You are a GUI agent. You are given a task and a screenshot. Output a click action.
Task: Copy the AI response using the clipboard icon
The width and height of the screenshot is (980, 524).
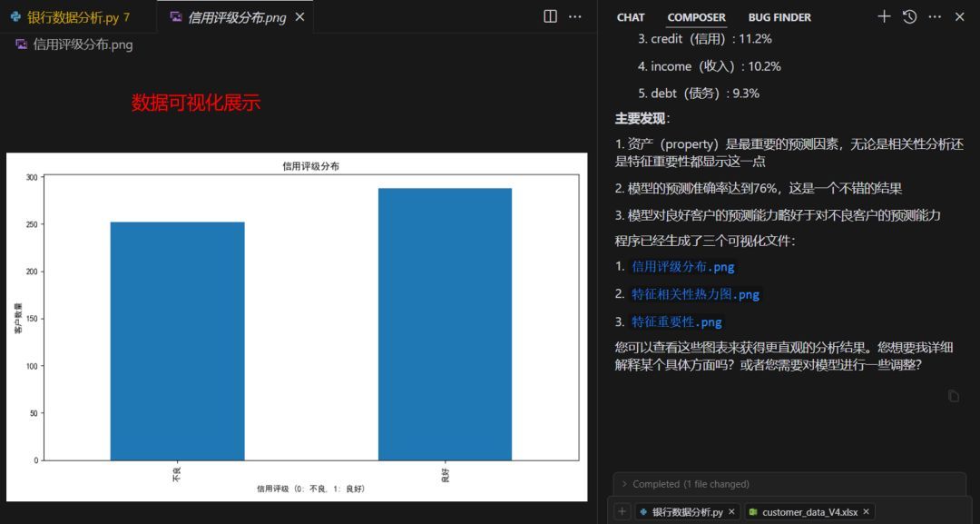tap(953, 396)
